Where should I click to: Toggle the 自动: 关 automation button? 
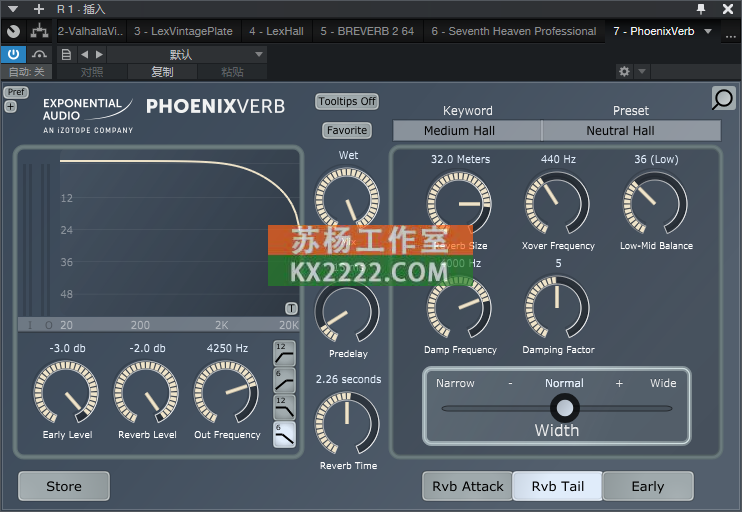click(x=26, y=72)
